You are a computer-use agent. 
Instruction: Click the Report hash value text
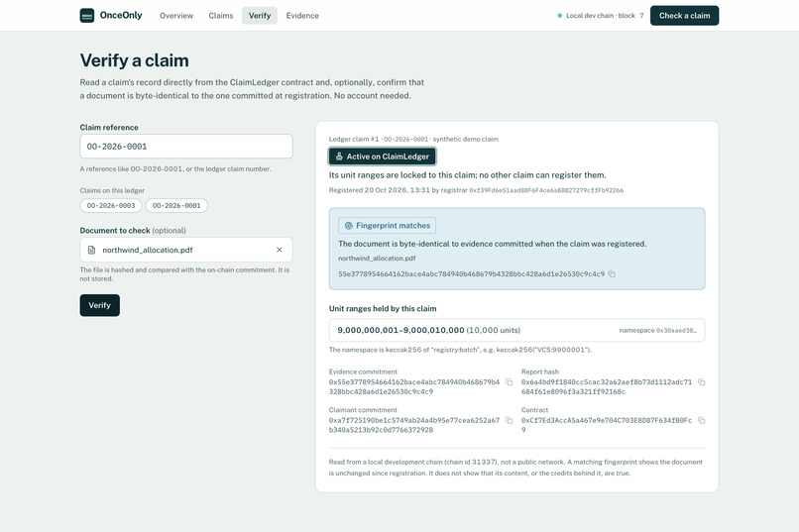click(x=607, y=387)
